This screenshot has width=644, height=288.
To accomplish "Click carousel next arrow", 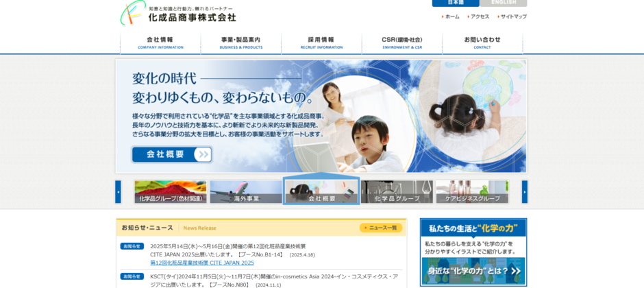I will [525, 192].
